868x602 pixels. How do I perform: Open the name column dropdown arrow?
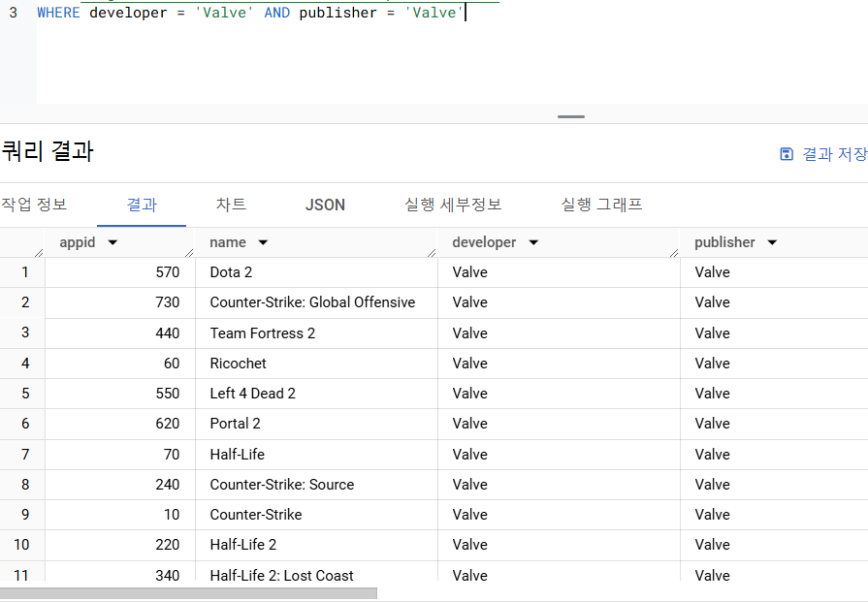(x=263, y=242)
